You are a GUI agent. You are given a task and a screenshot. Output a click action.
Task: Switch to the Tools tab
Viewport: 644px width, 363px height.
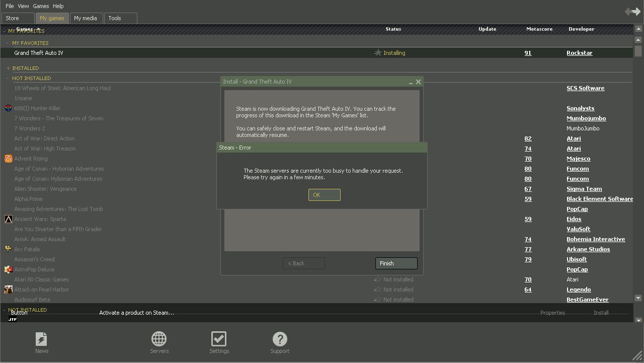point(120,18)
